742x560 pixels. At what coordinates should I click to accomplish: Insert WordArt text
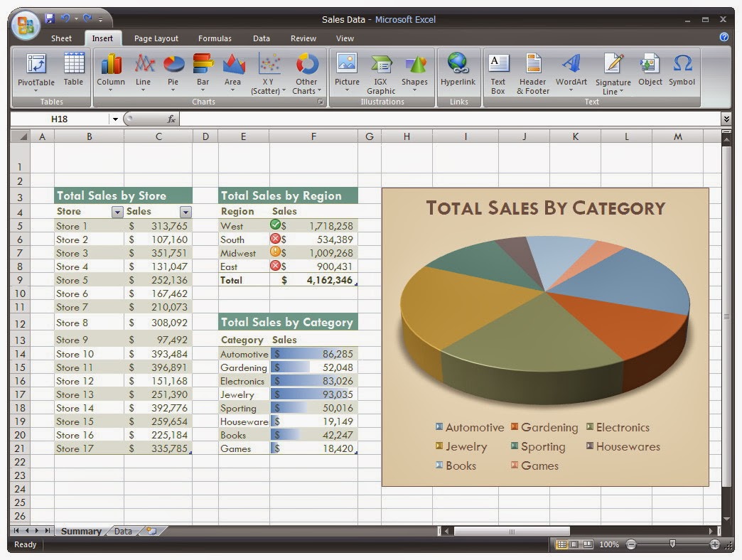tap(571, 72)
